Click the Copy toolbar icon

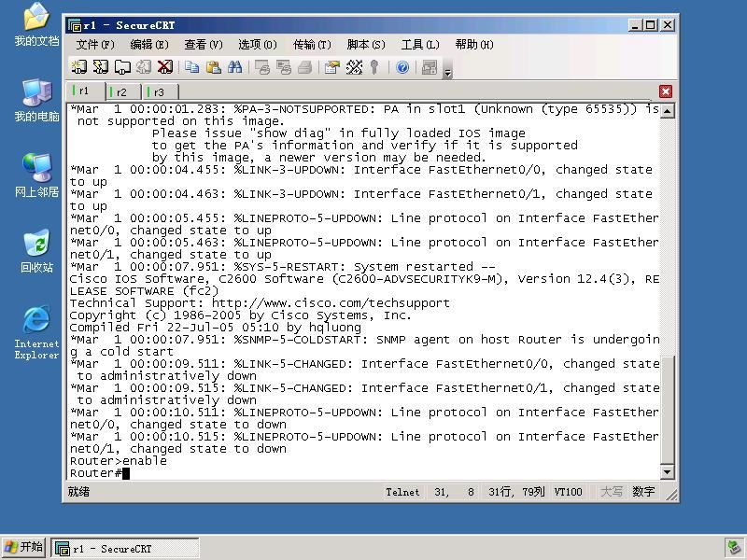pyautogui.click(x=192, y=67)
